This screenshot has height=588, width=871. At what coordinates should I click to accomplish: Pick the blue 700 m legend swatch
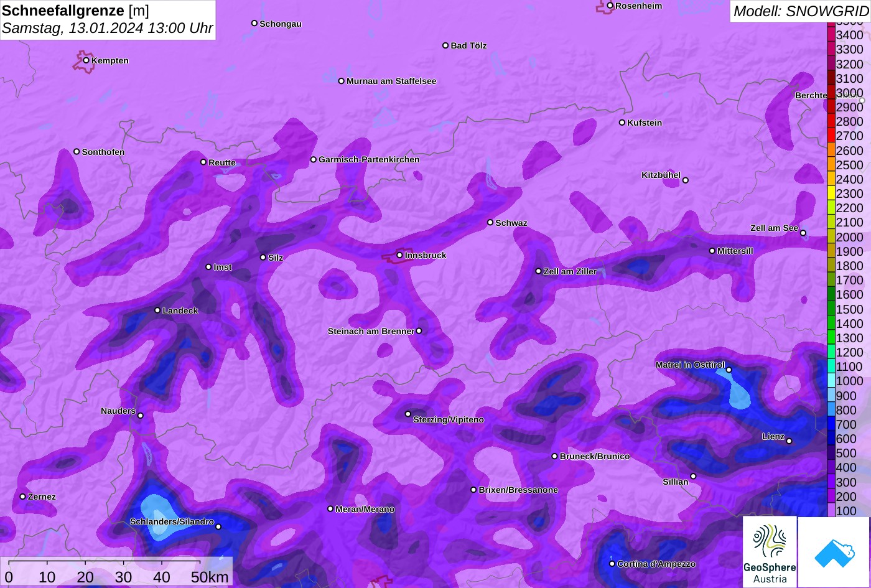(831, 424)
